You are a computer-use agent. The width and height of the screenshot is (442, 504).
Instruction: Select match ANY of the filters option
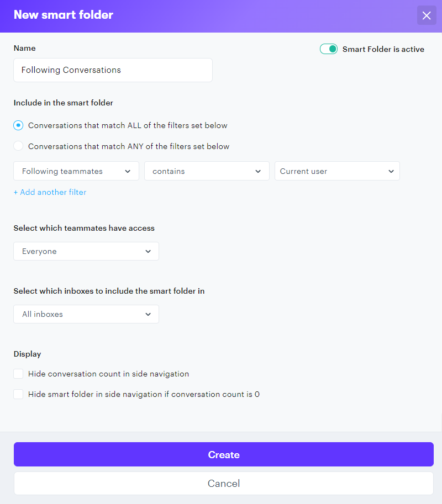tap(19, 146)
